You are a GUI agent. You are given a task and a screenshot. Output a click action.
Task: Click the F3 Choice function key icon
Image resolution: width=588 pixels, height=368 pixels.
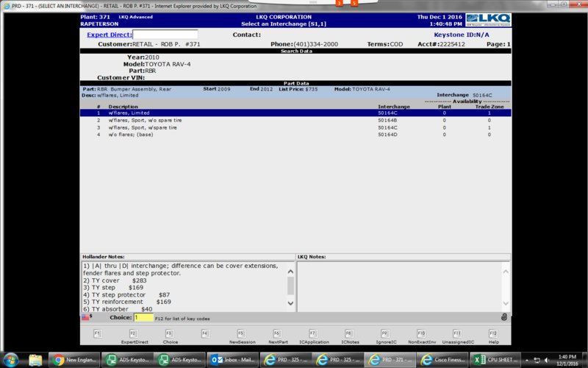coord(170,333)
